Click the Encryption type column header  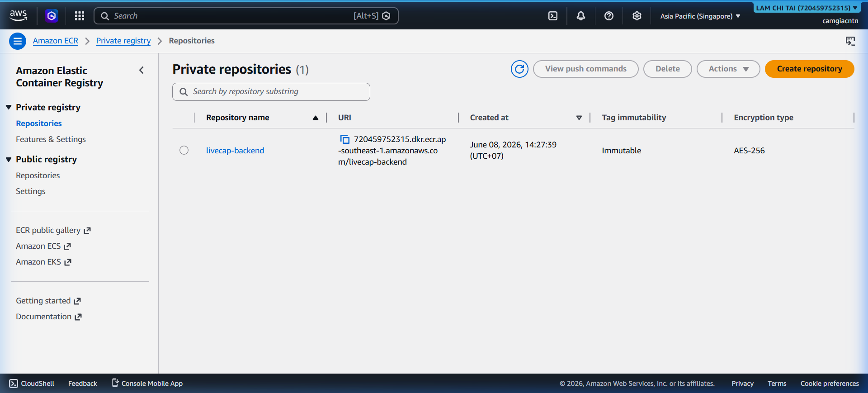click(764, 118)
